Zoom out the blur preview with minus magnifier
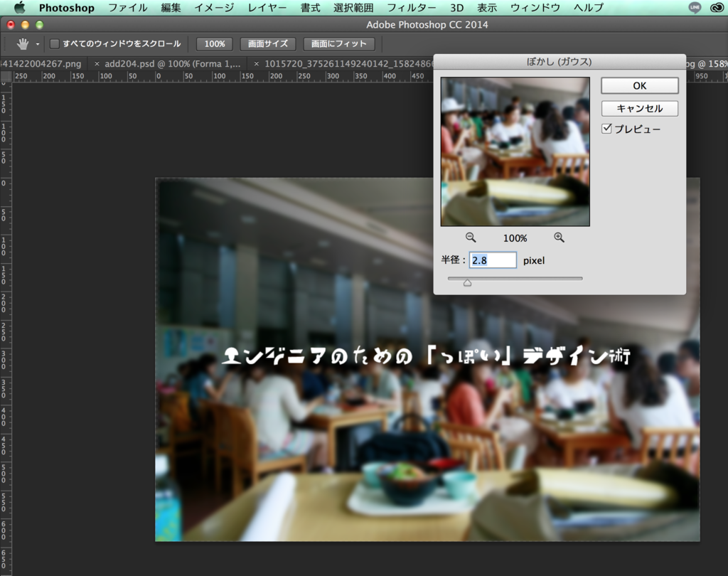Screen dimensions: 728x576 click(x=471, y=238)
